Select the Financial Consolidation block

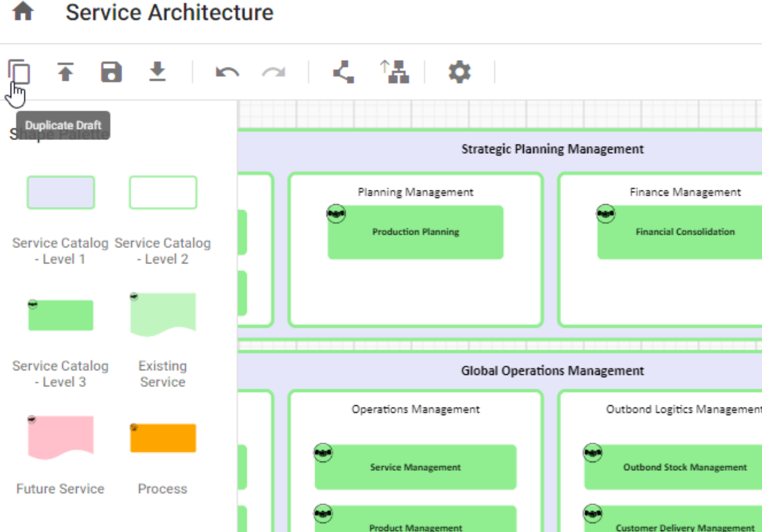click(x=684, y=231)
